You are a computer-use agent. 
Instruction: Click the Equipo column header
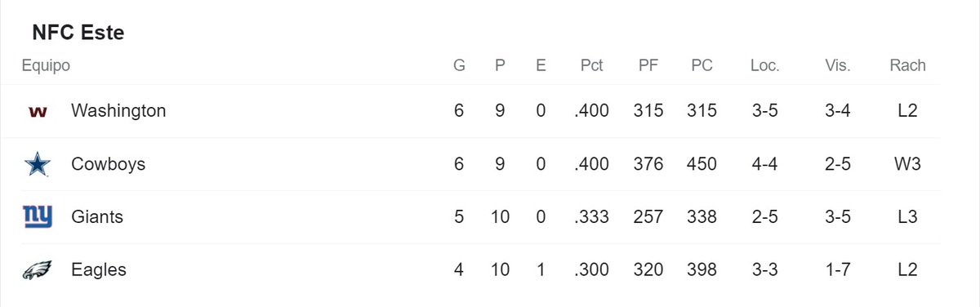tap(46, 66)
